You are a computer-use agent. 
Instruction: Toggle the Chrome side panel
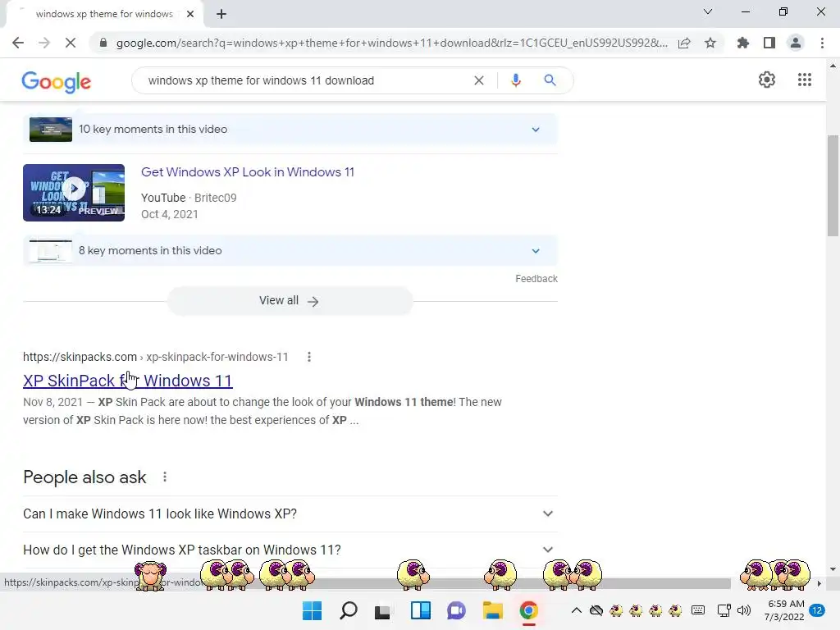pos(769,43)
